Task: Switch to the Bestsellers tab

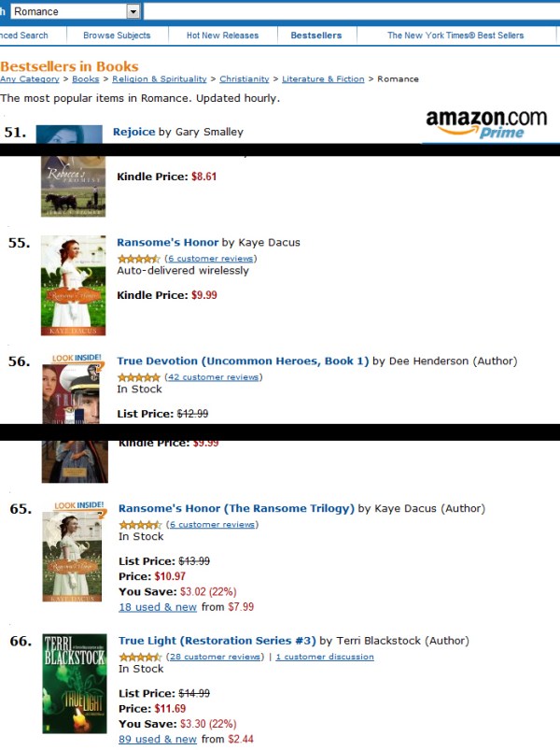Action: (316, 35)
